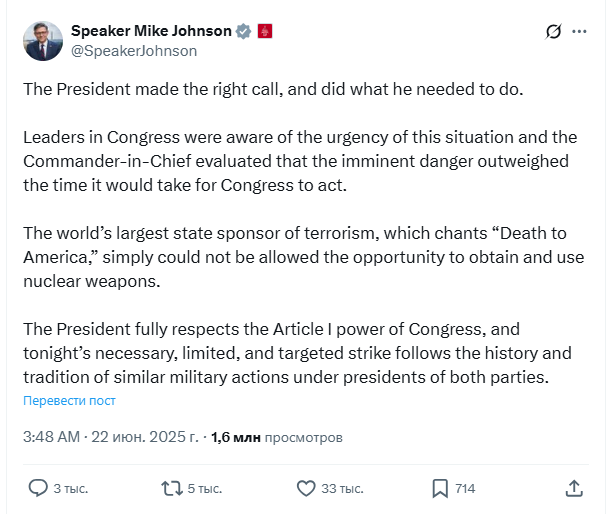Viewport: 607px width, 514px height.
Task: Click the repost arrows icon
Action: click(x=172, y=488)
